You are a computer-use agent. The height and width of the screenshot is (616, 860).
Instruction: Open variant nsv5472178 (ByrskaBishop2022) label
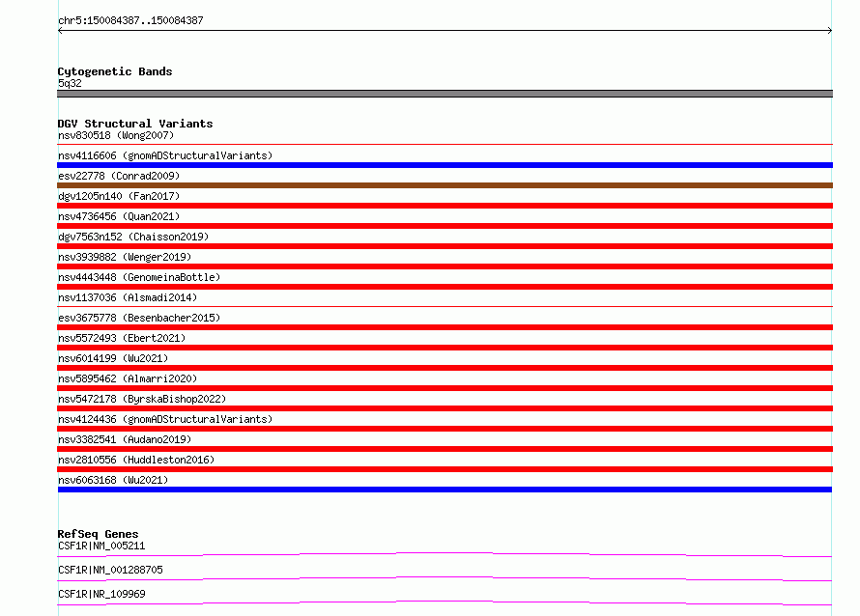click(x=142, y=399)
